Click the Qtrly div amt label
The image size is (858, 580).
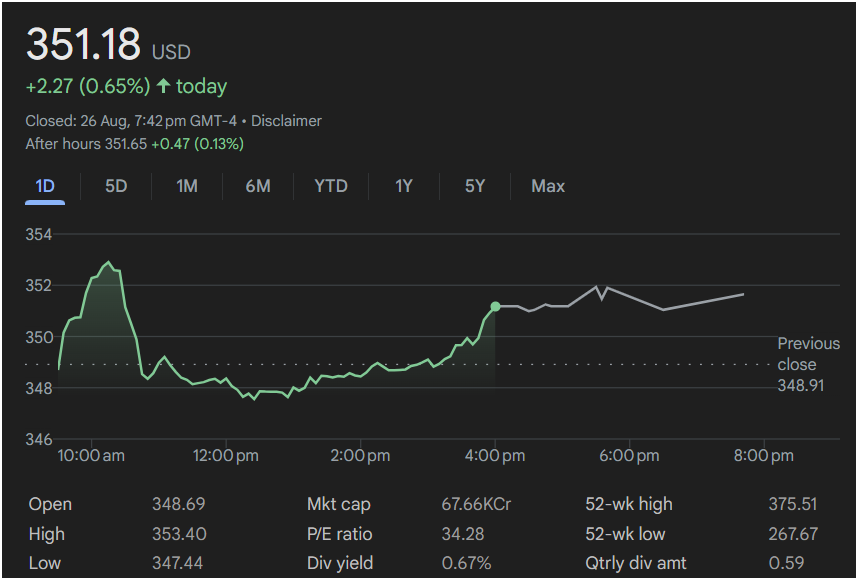tap(636, 563)
